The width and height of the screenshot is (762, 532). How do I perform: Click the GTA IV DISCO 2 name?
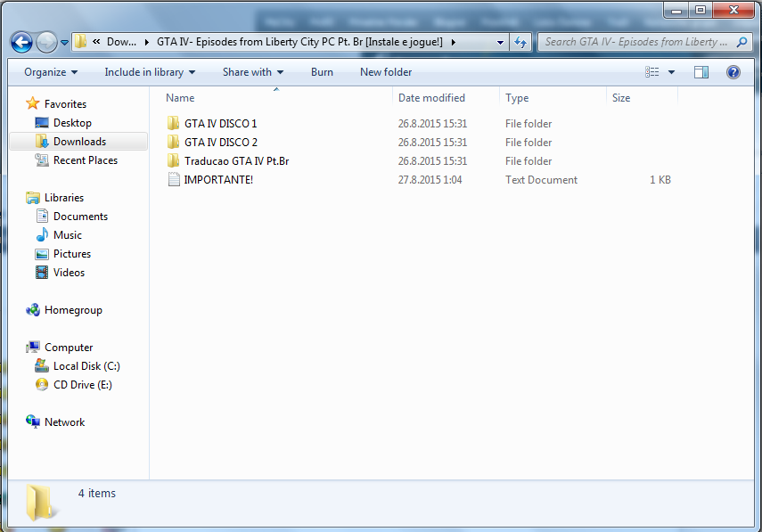point(221,143)
